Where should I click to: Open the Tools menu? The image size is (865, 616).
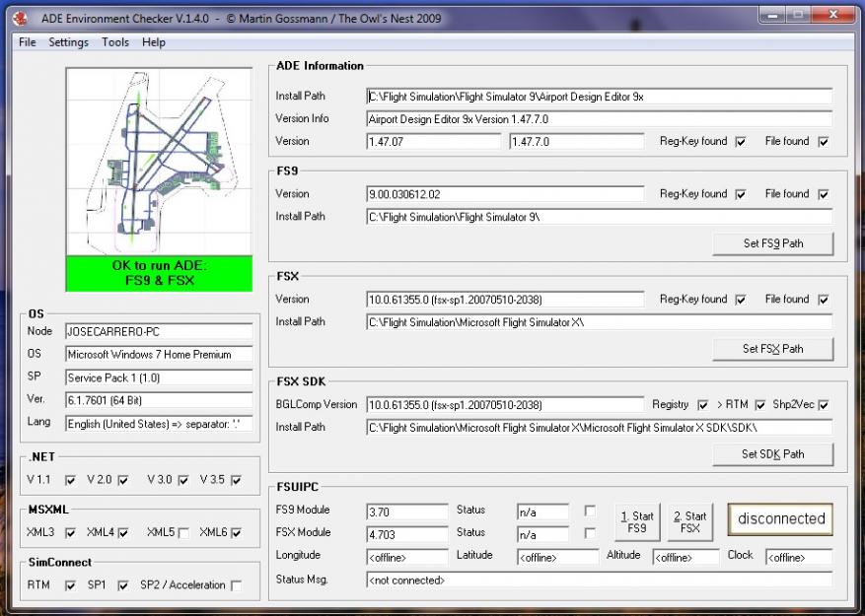114,42
